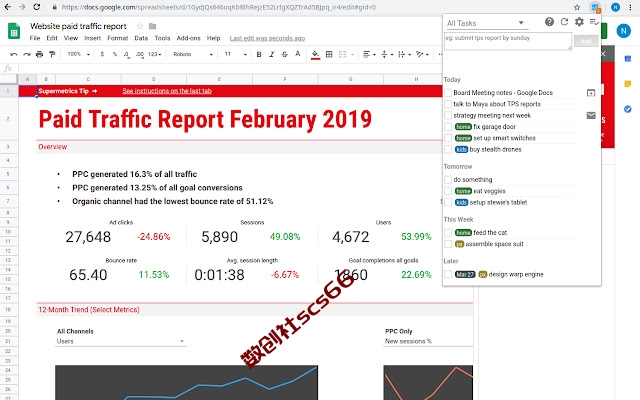This screenshot has height=400, width=640.
Task: Check off do something task
Action: (x=448, y=180)
